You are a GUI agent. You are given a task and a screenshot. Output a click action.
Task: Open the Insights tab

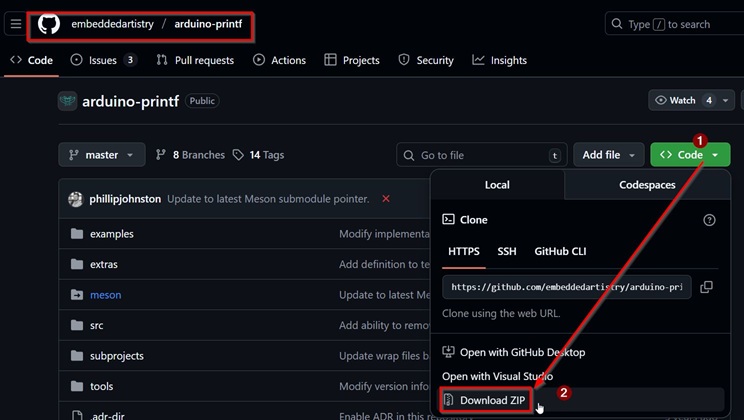(499, 60)
